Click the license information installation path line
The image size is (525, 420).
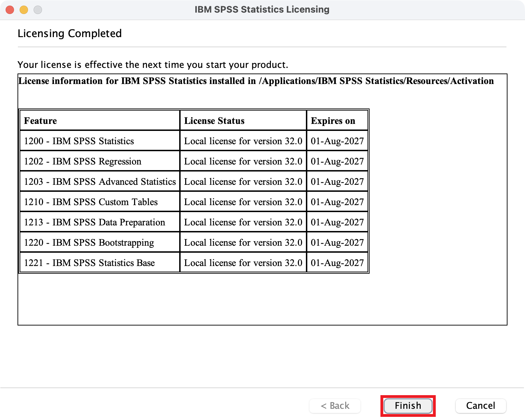[256, 81]
